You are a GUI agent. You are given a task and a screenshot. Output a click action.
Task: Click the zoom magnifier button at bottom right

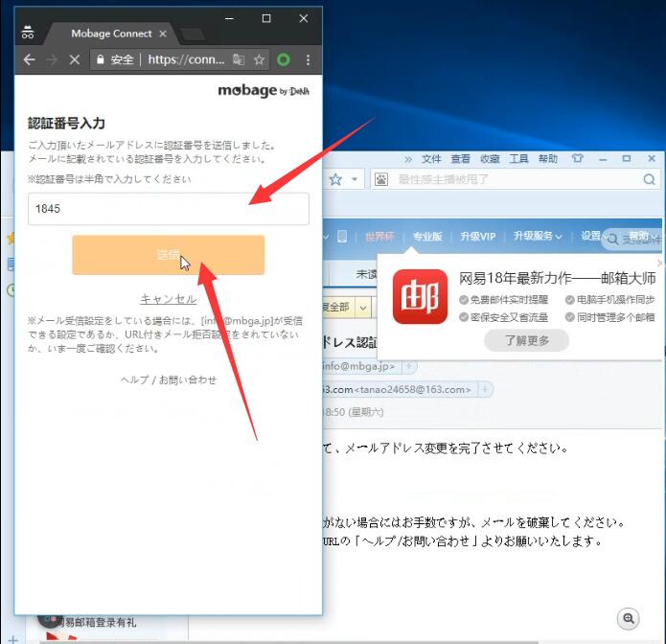pyautogui.click(x=629, y=618)
